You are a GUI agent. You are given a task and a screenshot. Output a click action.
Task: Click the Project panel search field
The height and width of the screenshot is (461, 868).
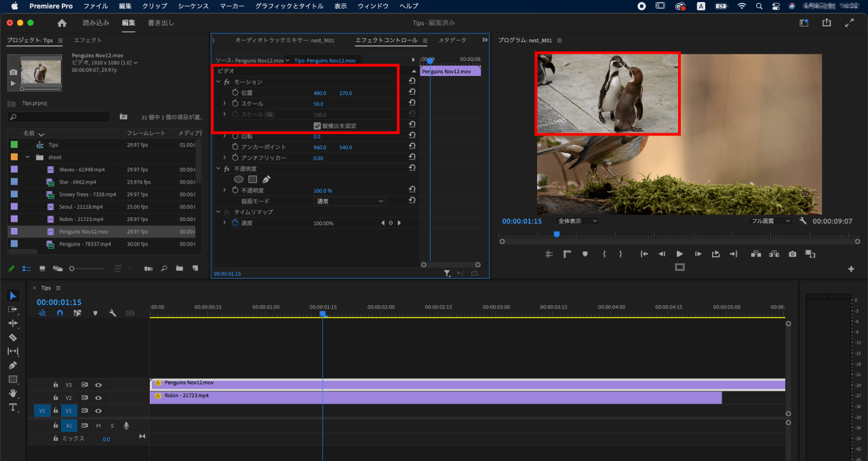pyautogui.click(x=58, y=117)
